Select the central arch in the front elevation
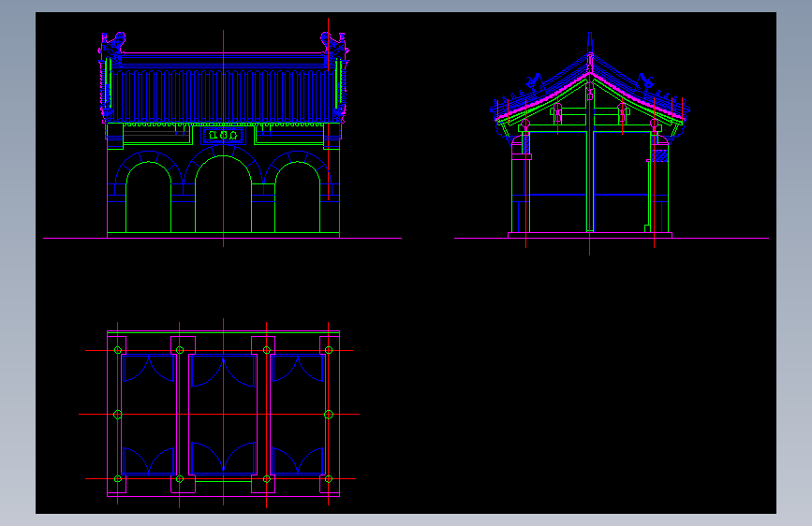This screenshot has width=812, height=526. point(223,194)
